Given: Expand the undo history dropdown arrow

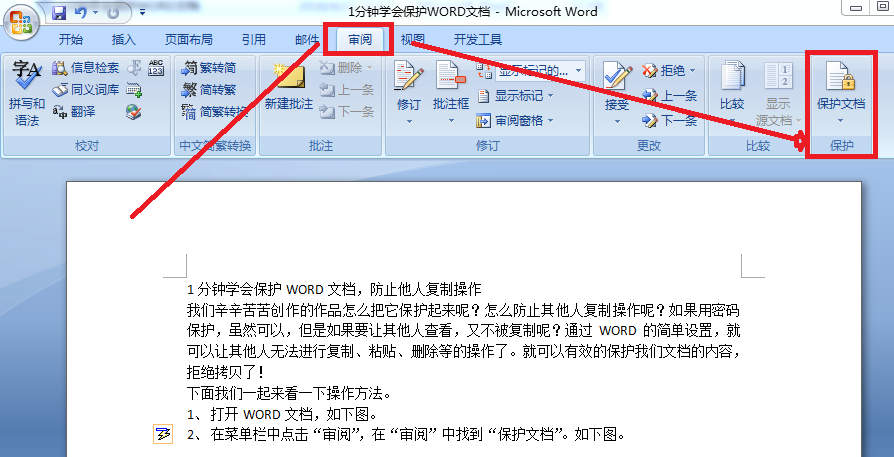Looking at the screenshot, I should pyautogui.click(x=95, y=12).
